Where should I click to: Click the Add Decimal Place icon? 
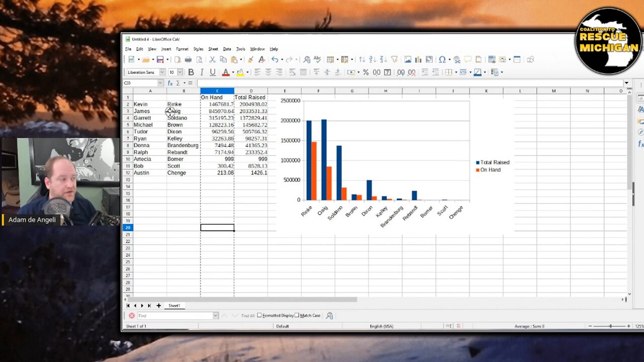(401, 72)
